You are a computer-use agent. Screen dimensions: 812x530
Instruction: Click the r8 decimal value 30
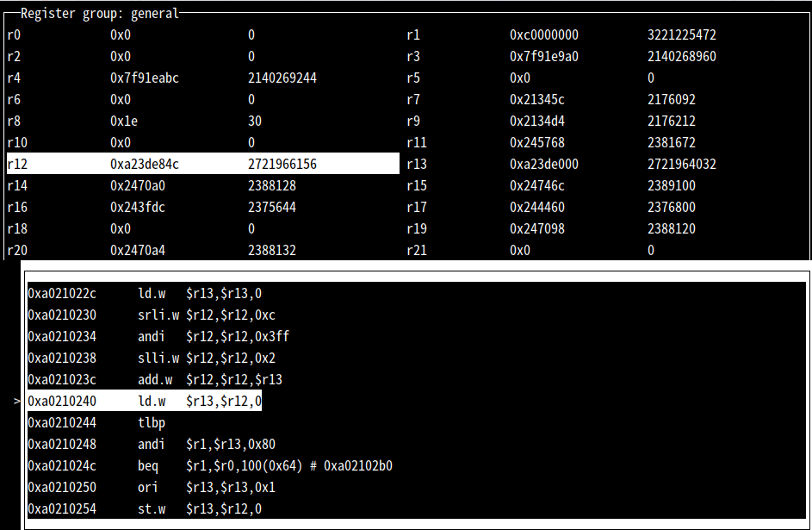[x=255, y=122]
